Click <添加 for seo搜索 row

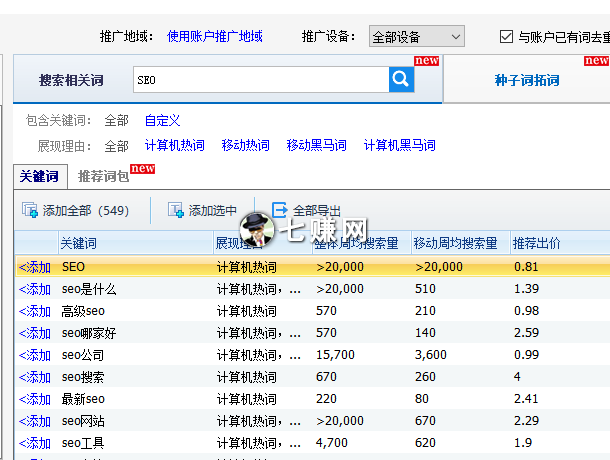(35, 377)
